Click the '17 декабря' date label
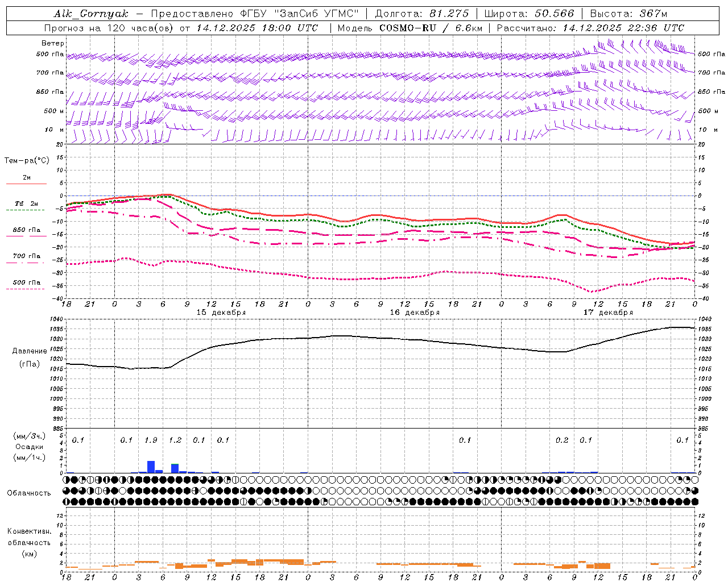Image resolution: width=728 pixels, height=582 pixels. [x=608, y=313]
